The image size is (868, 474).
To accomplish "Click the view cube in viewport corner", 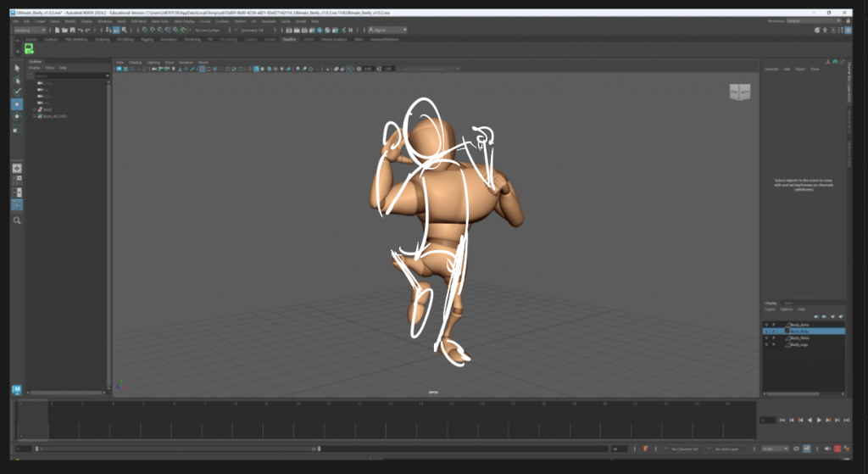I will (x=739, y=92).
